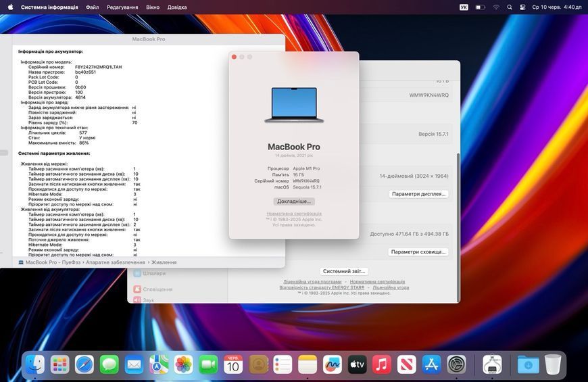Click the battery status icon in menu bar
Screen dimensions: 588x382
click(x=480, y=7)
